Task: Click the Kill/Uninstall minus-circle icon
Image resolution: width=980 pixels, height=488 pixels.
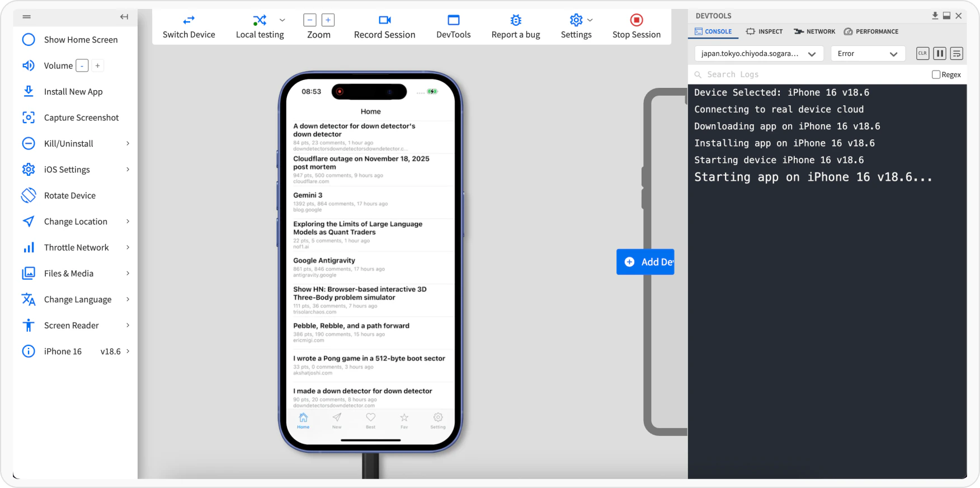Action: (x=29, y=143)
